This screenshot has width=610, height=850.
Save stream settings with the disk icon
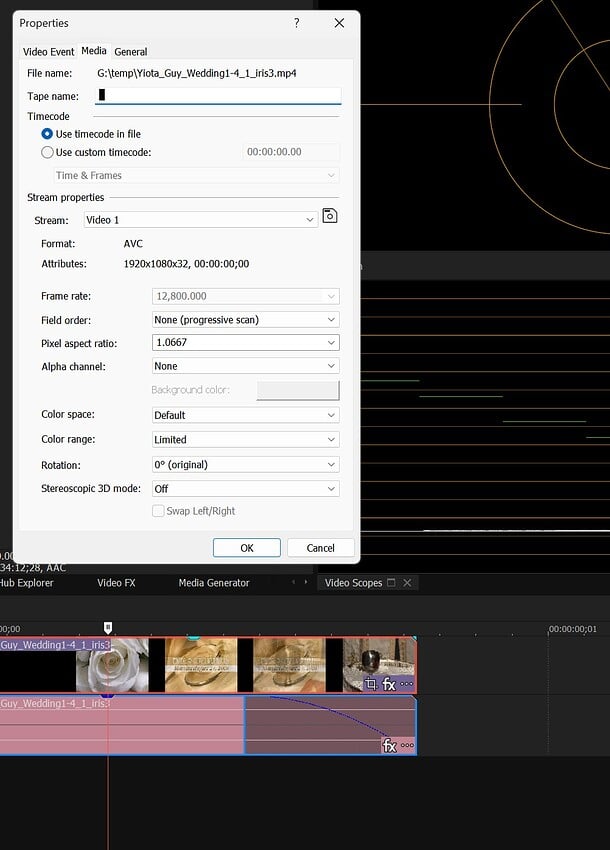[330, 217]
